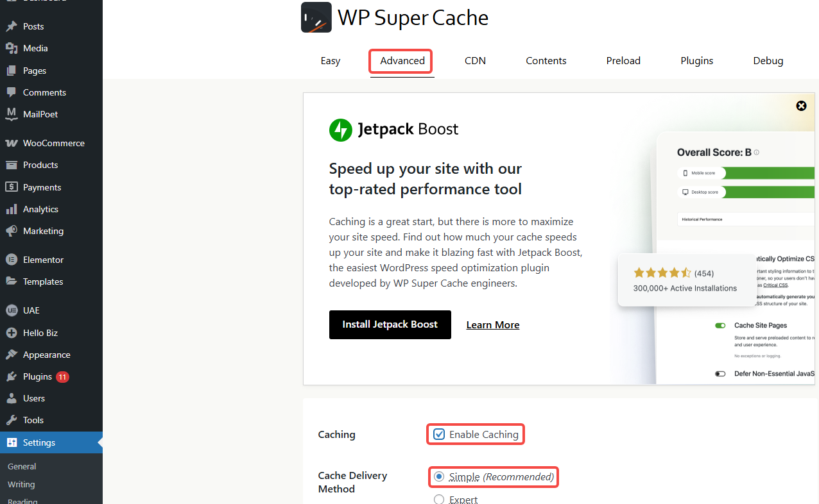Click the Posts pin icon in sidebar
This screenshot has height=504, width=819.
tap(11, 26)
